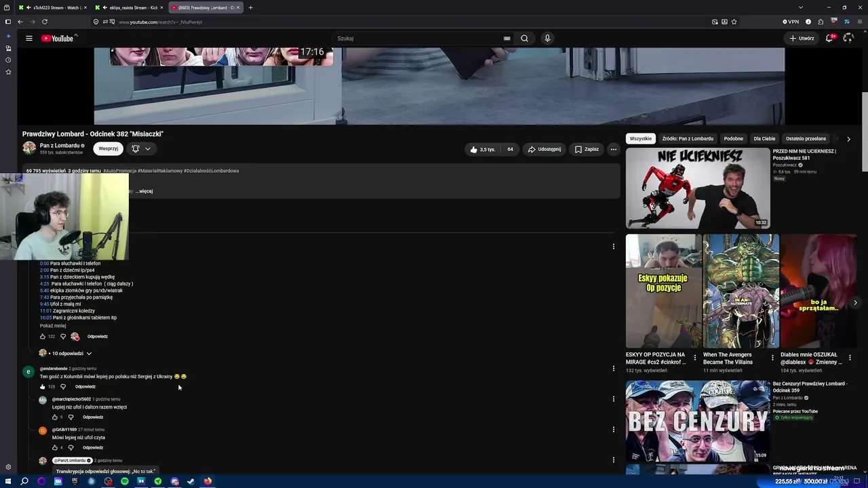868x488 pixels.
Task: Open the Eskyy pokazuje Op pozycje short
Action: click(x=664, y=291)
